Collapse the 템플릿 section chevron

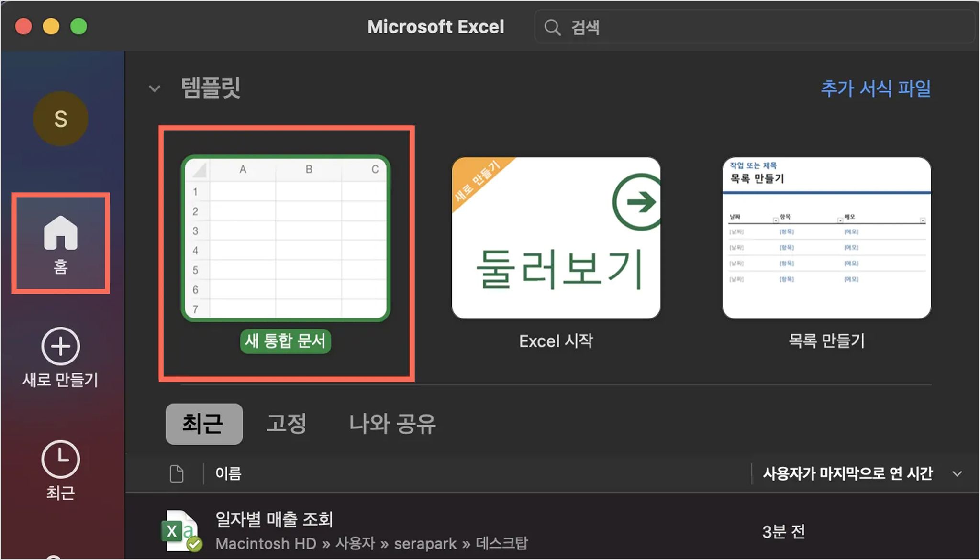click(155, 88)
